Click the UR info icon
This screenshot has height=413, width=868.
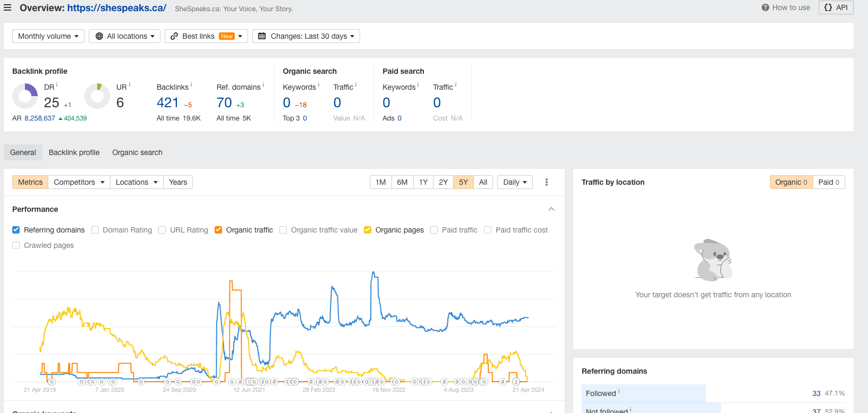click(x=130, y=85)
